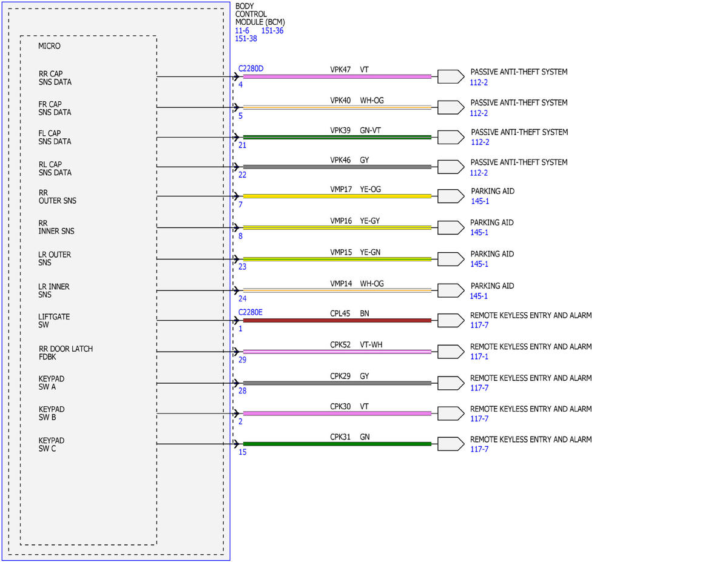Open page reference 11-6 under Body Control Module
Viewport: 728px width, 562px height.
(x=242, y=30)
